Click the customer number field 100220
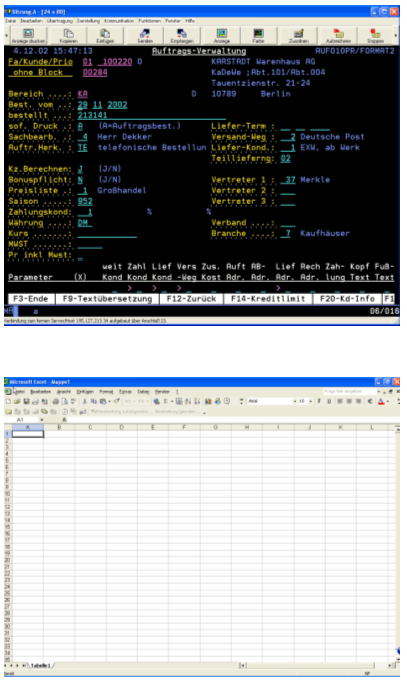 [117, 62]
